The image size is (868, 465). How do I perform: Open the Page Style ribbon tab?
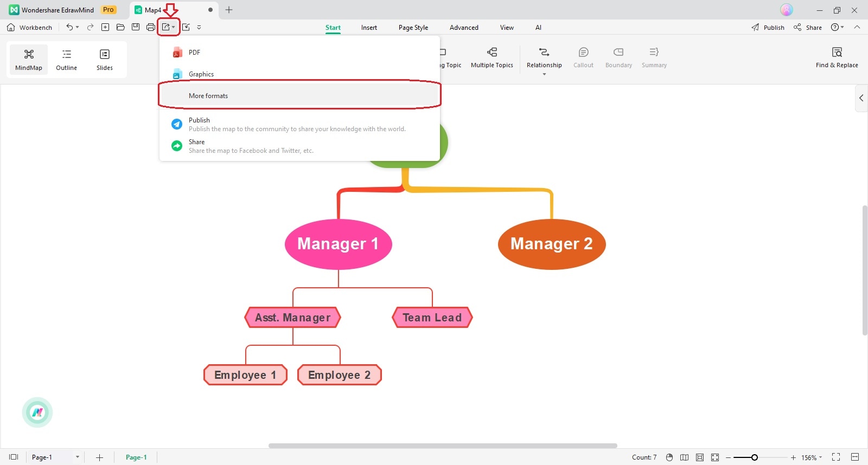click(413, 28)
